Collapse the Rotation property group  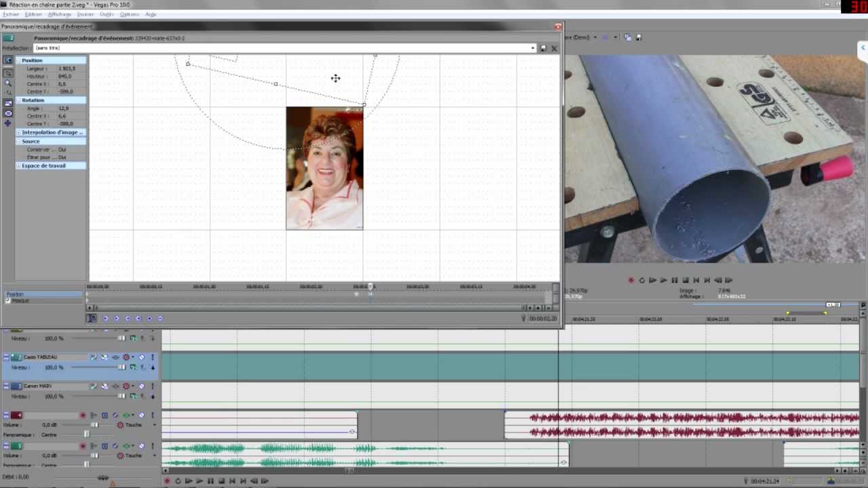19,100
